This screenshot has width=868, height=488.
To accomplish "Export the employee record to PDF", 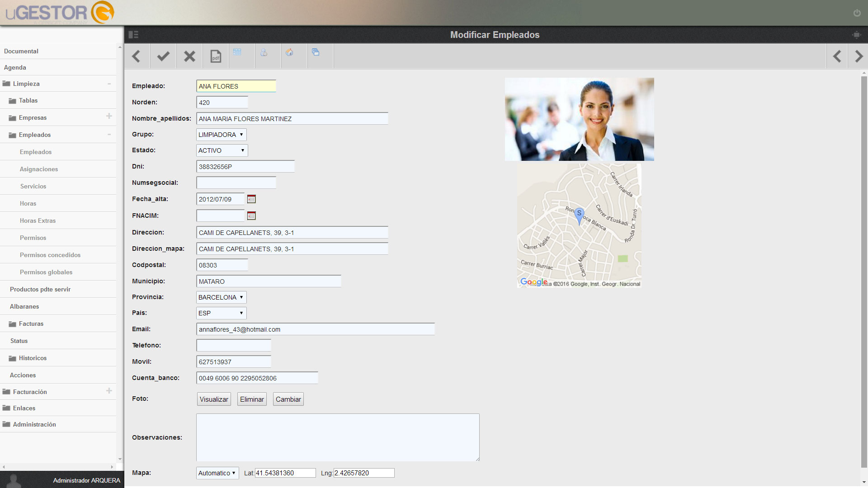I will (x=216, y=56).
